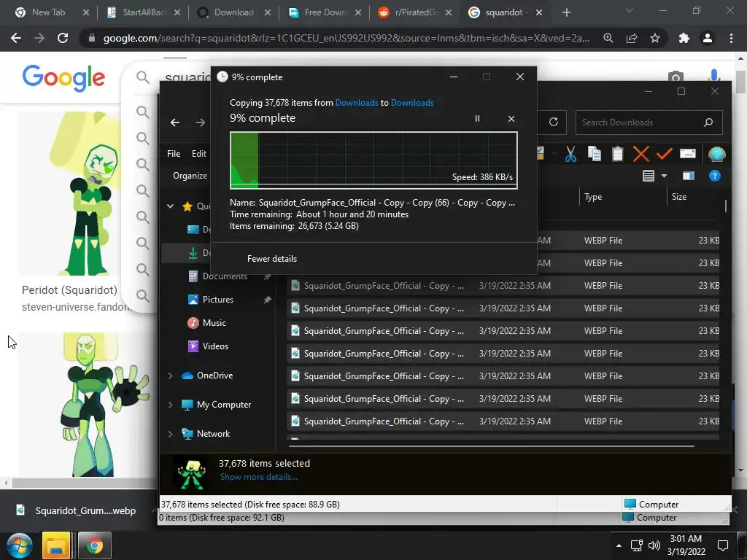
Task: Click the Cut scissors icon in Explorer toolbar
Action: tap(570, 154)
